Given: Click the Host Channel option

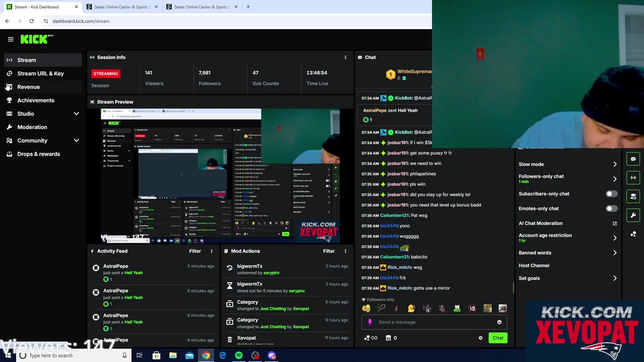Looking at the screenshot, I should point(534,265).
